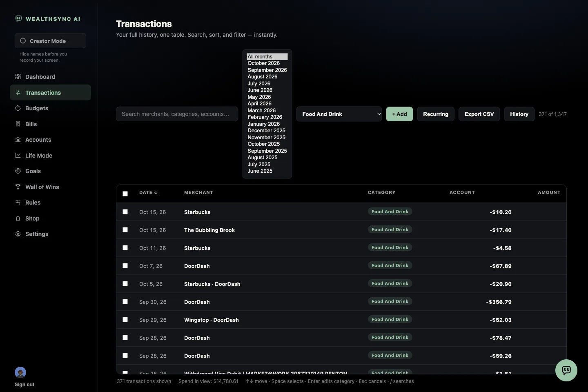This screenshot has width=588, height=392.
Task: Select The Bubbling Brook row checkbox
Action: 125,230
